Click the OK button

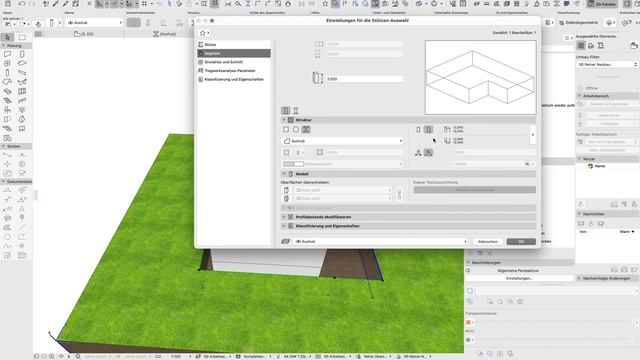pos(521,242)
